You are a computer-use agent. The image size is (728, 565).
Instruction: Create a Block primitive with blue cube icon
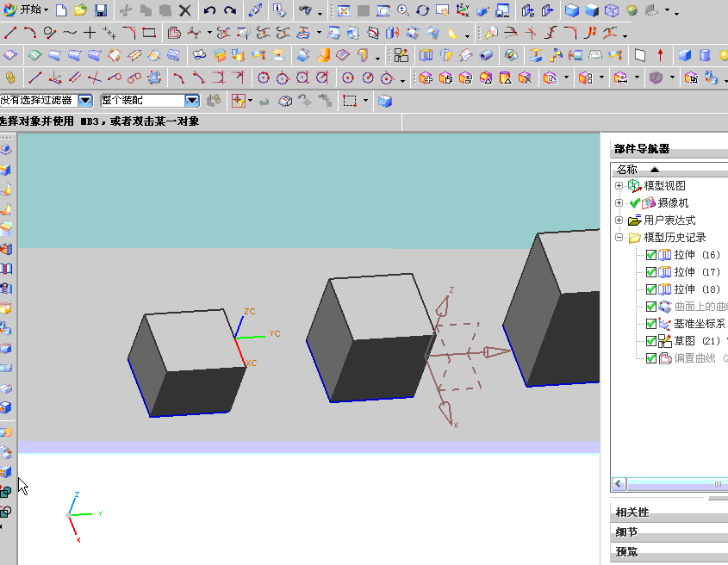[685, 55]
